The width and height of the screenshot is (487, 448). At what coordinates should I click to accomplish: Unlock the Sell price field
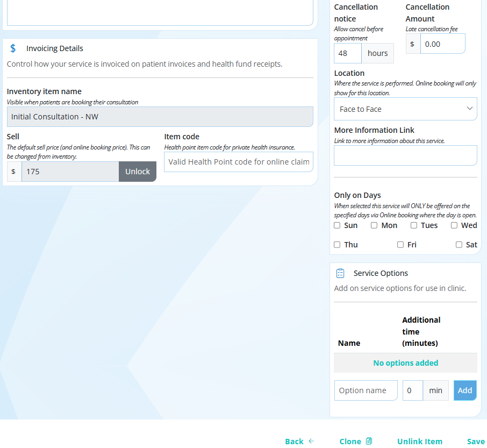[x=137, y=172]
